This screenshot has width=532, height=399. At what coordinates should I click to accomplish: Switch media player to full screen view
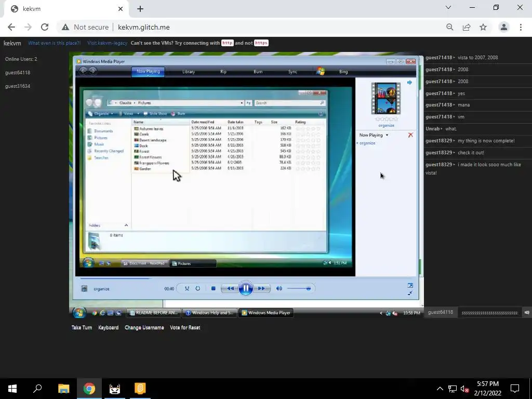410,285
